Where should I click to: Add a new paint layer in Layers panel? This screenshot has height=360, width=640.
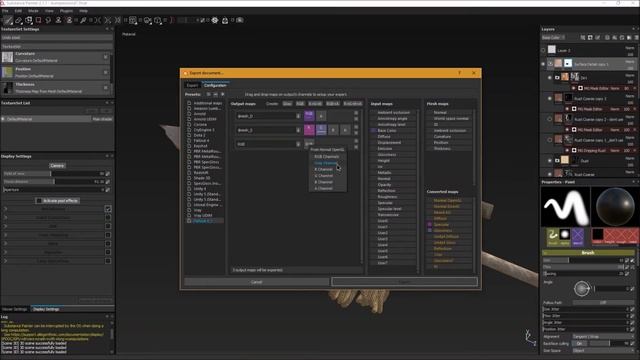click(598, 38)
